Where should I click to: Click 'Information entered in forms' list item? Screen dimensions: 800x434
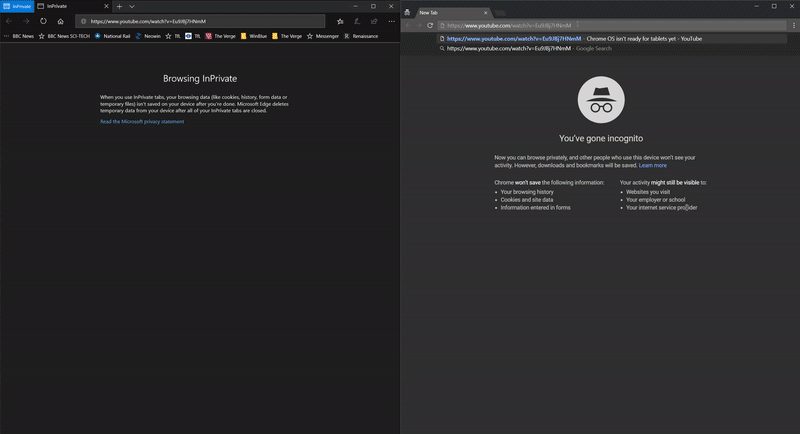point(535,208)
